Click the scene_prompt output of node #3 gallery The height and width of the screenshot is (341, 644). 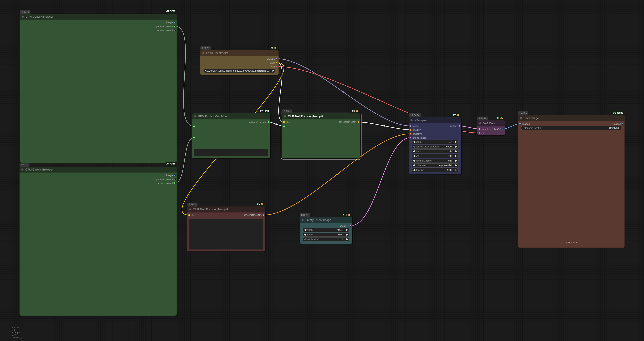(175, 183)
